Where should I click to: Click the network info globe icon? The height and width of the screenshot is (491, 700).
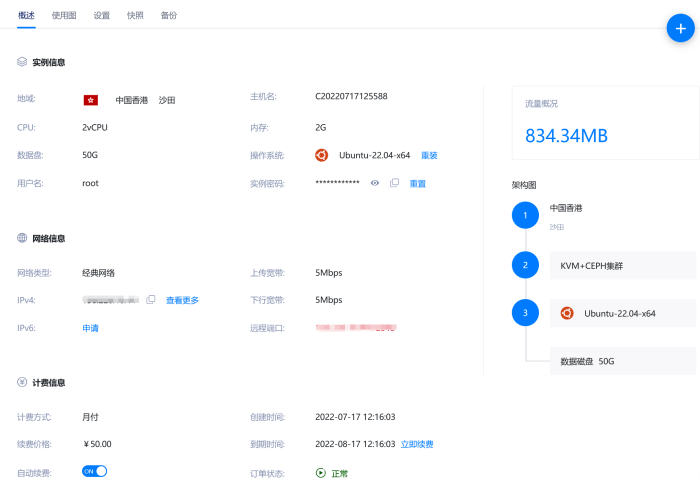(x=22, y=238)
